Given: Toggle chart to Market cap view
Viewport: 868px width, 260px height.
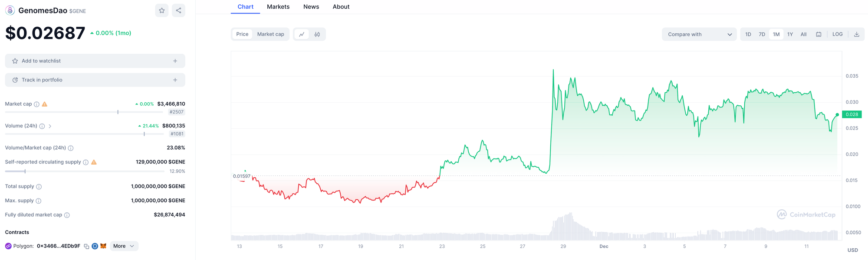Looking at the screenshot, I should pyautogui.click(x=270, y=34).
